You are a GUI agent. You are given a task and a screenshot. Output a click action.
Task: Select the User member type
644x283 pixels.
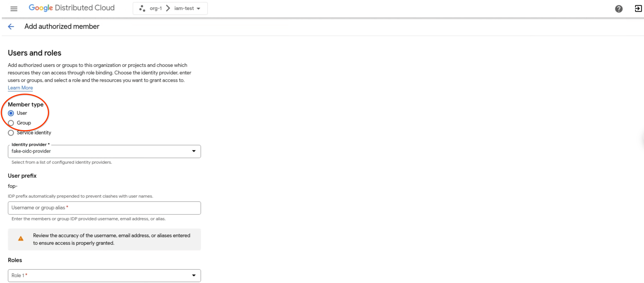(11, 113)
